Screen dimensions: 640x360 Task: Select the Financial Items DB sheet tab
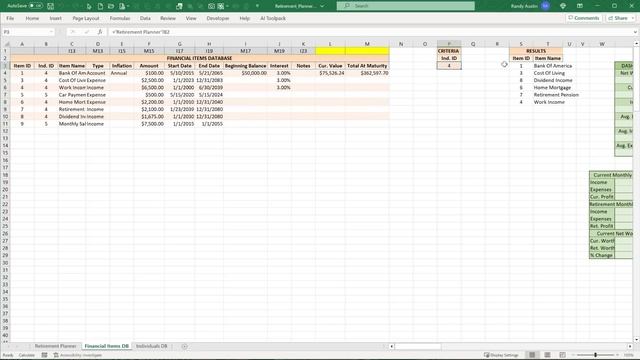point(107,346)
